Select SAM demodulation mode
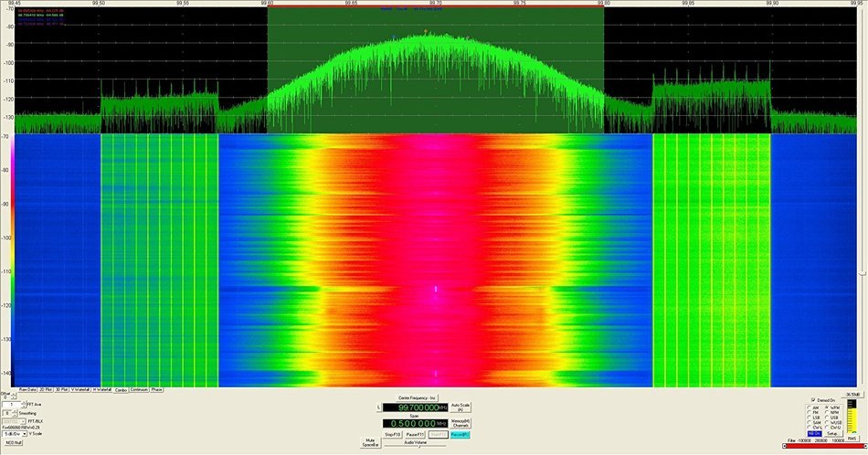Image resolution: width=868 pixels, height=455 pixels. coord(810,422)
